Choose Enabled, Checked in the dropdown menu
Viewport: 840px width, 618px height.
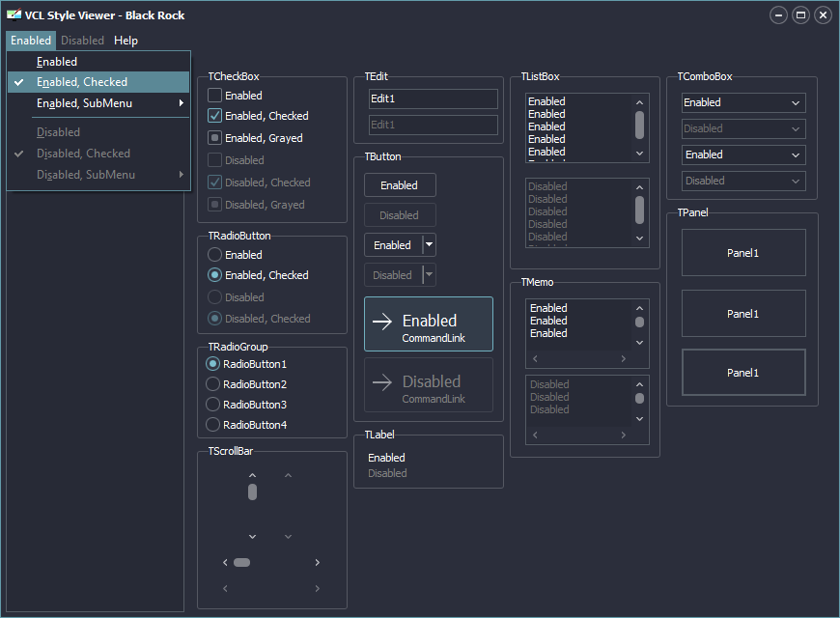(x=99, y=82)
